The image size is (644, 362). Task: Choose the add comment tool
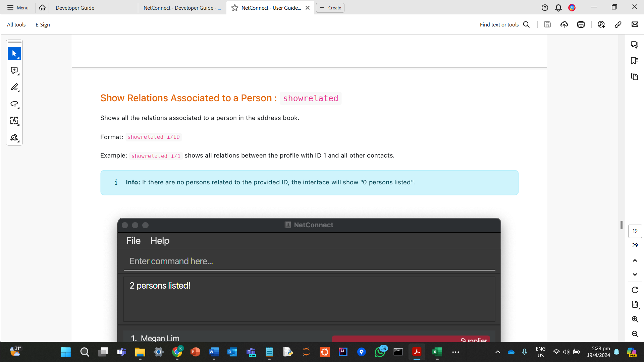coord(14,70)
